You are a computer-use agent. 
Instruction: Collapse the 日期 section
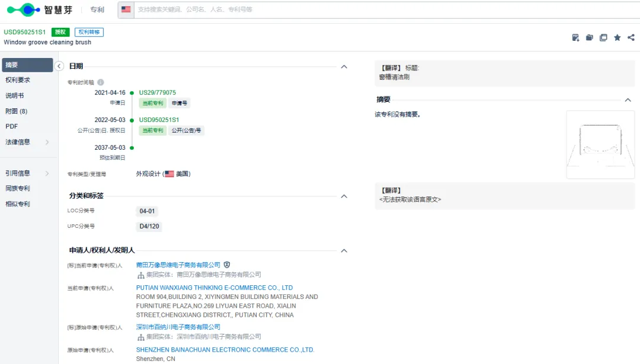344,66
